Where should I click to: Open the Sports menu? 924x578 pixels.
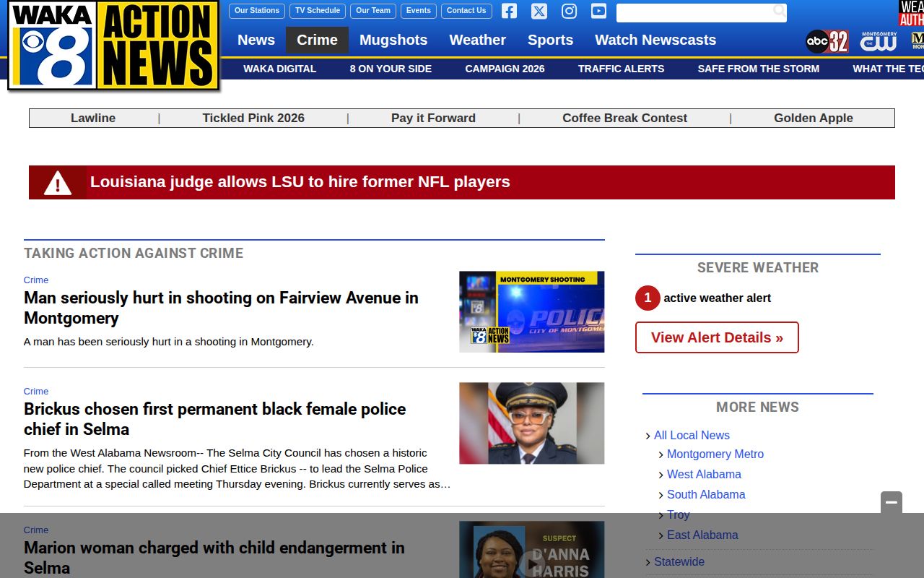[x=550, y=40]
